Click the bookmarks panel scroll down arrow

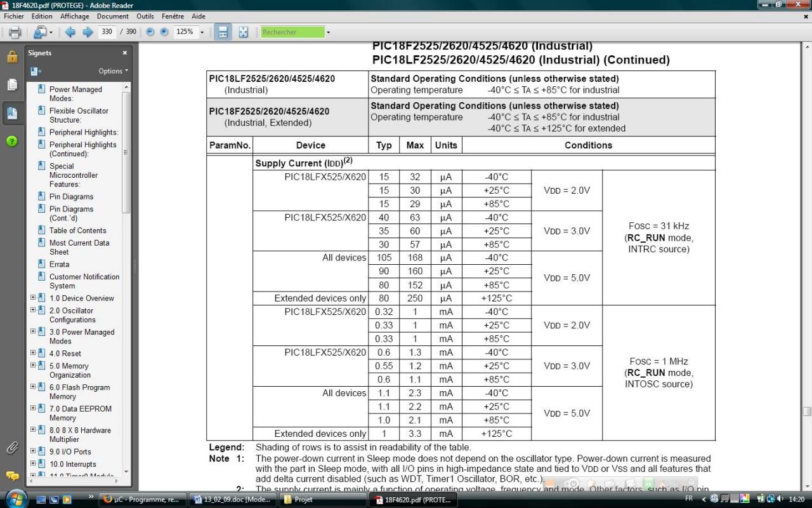click(126, 472)
